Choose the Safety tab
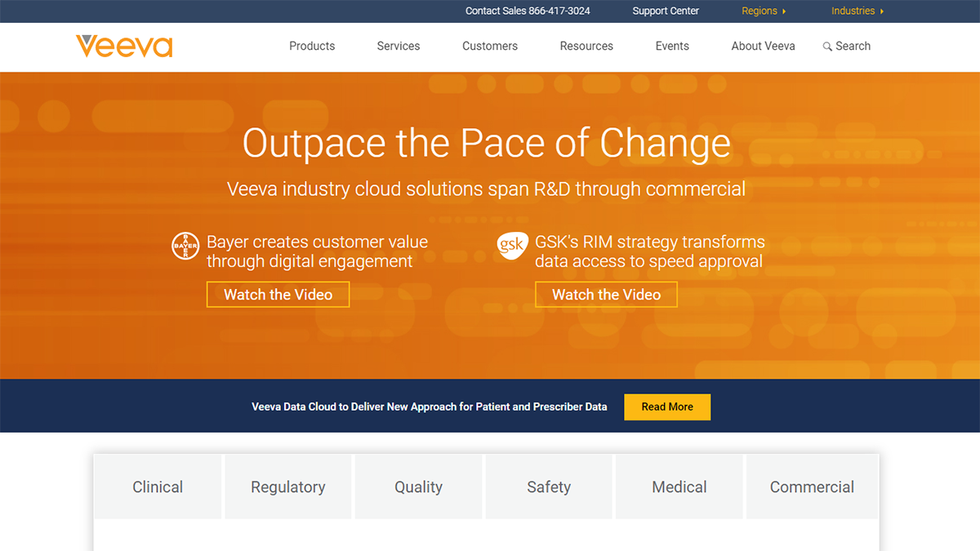 coord(549,487)
